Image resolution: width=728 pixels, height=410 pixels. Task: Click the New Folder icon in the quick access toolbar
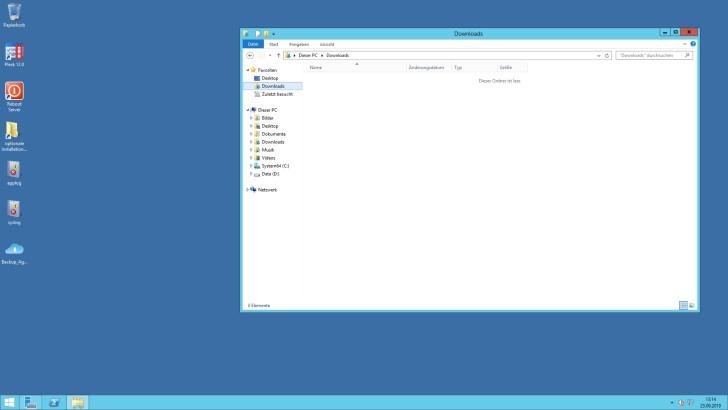pos(266,34)
